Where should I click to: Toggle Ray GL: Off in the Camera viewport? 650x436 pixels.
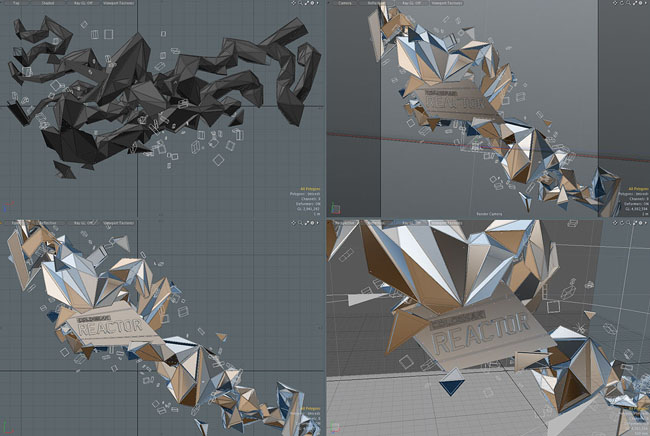click(412, 3)
